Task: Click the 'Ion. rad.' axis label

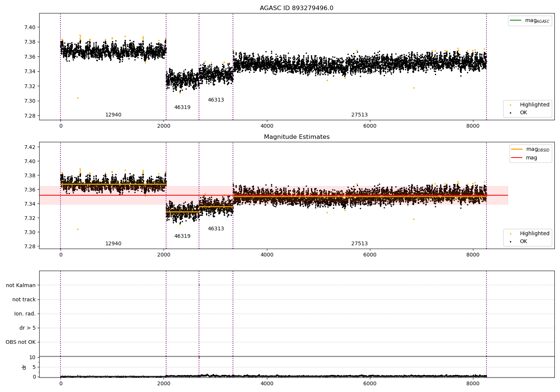Action: (25, 314)
